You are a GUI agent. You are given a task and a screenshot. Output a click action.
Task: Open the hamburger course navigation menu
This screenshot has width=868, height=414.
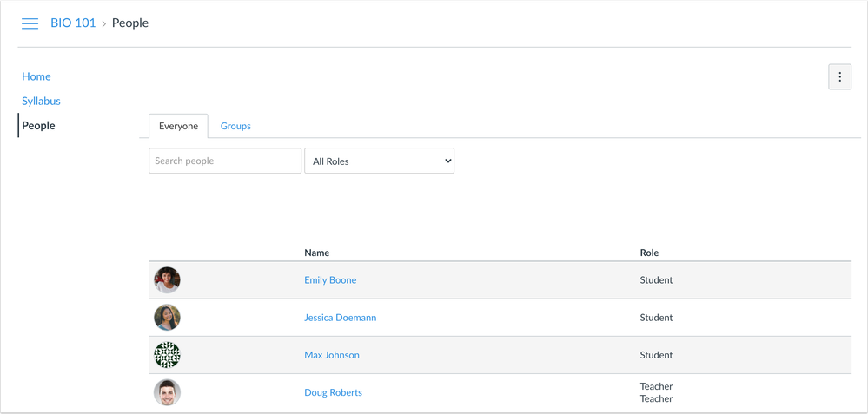pos(30,23)
